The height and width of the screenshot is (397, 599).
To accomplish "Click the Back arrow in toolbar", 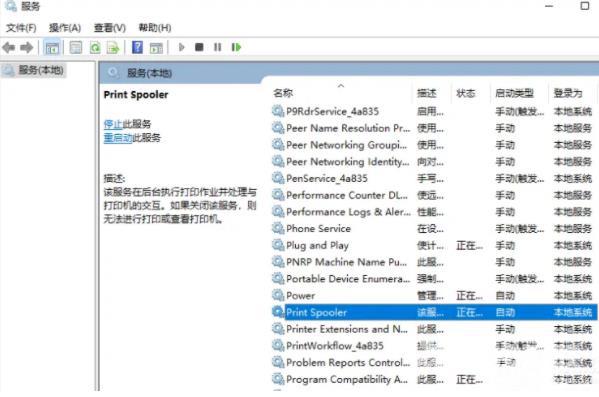I will (9, 48).
